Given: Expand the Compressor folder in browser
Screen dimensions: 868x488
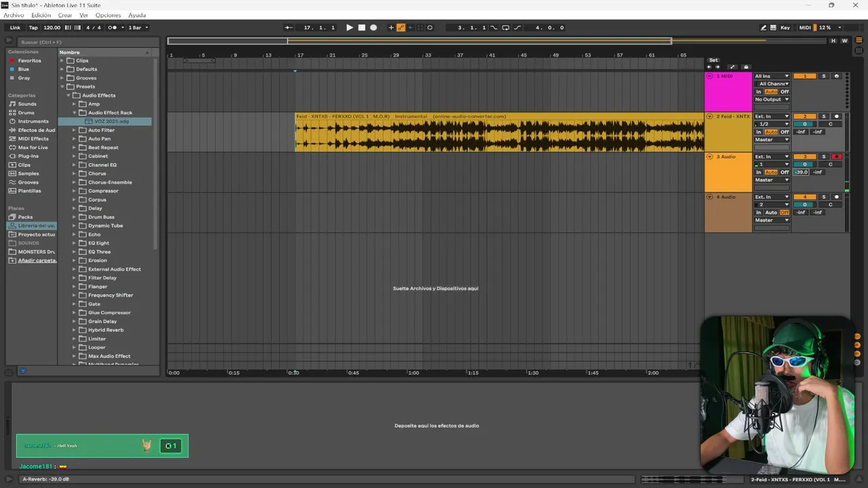Looking at the screenshot, I should [75, 190].
